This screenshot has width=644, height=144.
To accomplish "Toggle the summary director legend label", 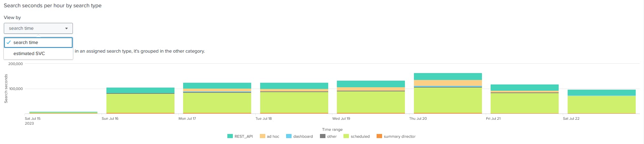I will (399, 137).
